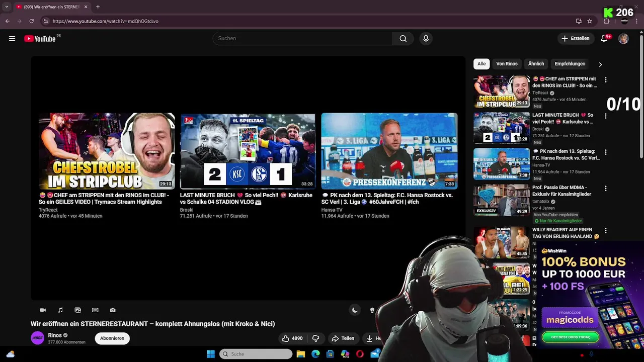Dislike the video with thumbs down

click(x=316, y=338)
